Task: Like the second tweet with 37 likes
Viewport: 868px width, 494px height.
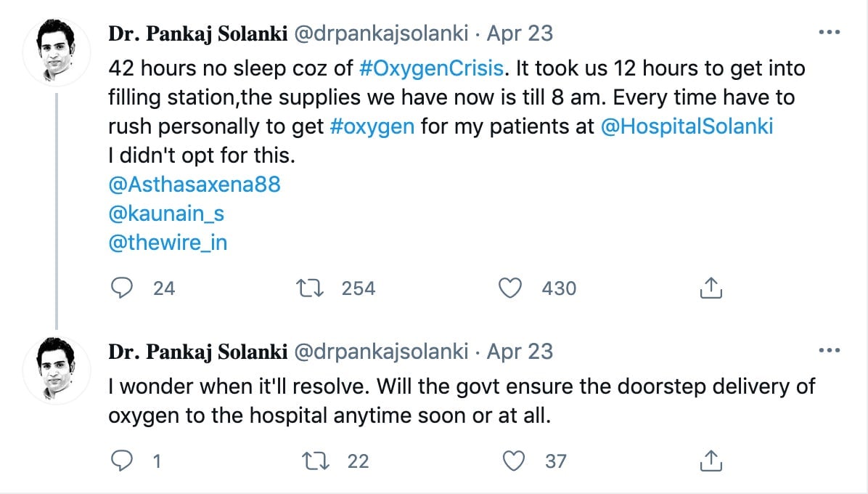Action: click(513, 461)
